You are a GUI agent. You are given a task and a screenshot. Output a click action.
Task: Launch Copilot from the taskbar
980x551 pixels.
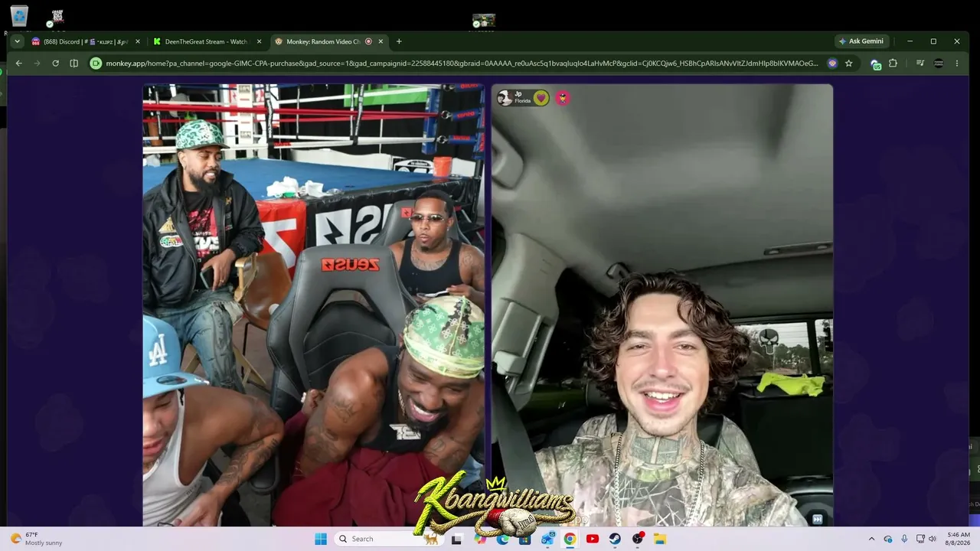479,539
